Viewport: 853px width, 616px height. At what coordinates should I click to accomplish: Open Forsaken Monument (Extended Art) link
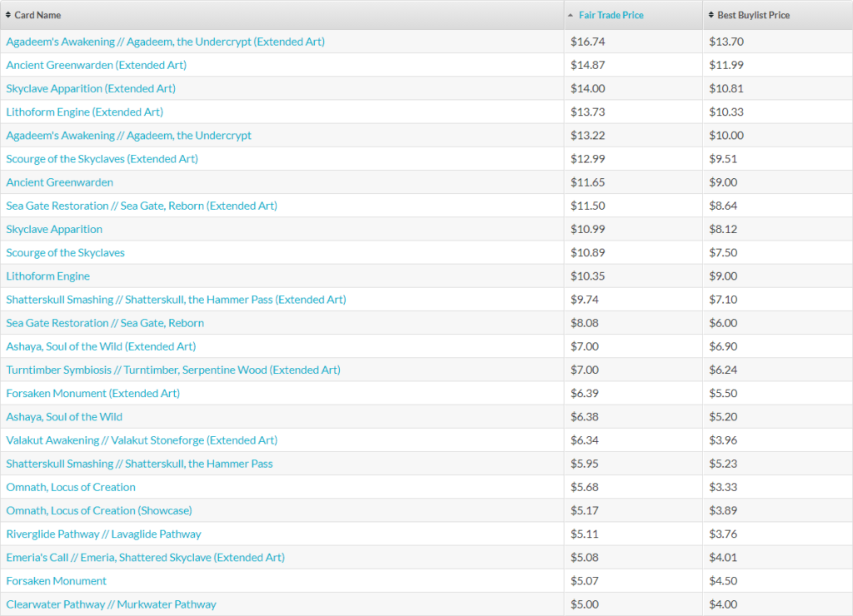click(93, 393)
